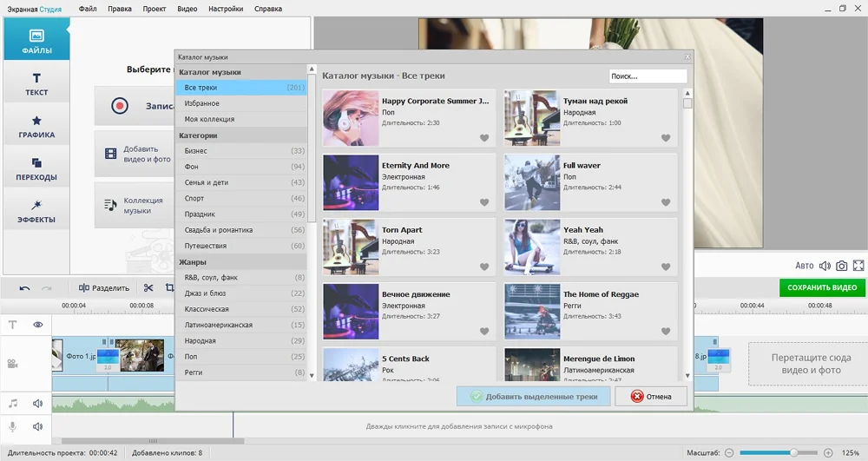Click the undo arrow icon
The width and height of the screenshot is (868, 461).
[24, 288]
